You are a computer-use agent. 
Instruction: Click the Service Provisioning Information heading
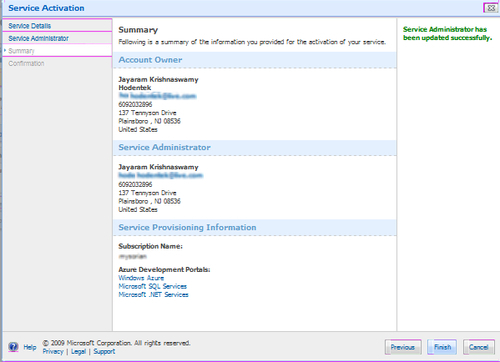187,227
